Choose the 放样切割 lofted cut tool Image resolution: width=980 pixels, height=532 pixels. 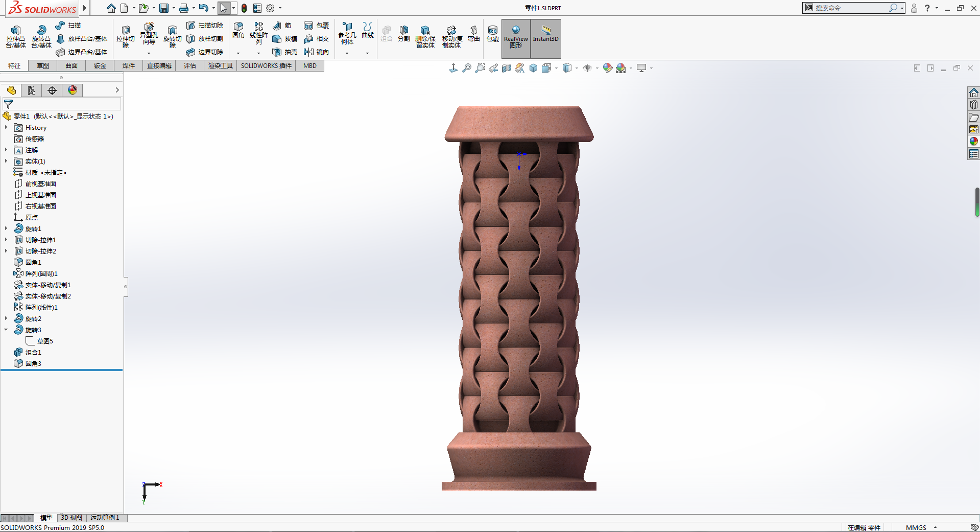click(x=205, y=38)
